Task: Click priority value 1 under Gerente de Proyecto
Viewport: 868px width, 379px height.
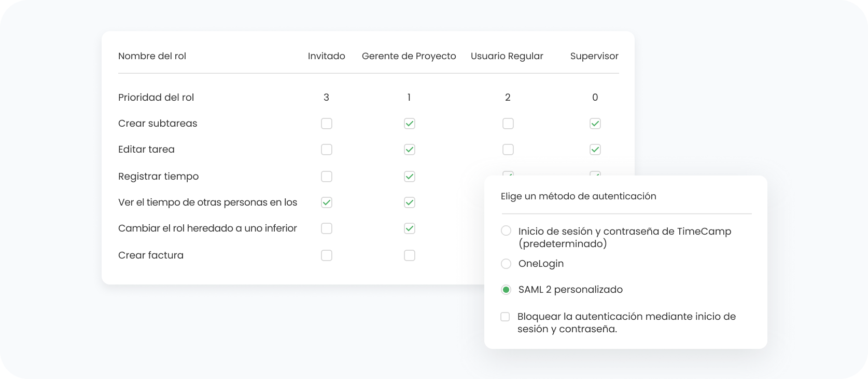Action: pyautogui.click(x=409, y=98)
